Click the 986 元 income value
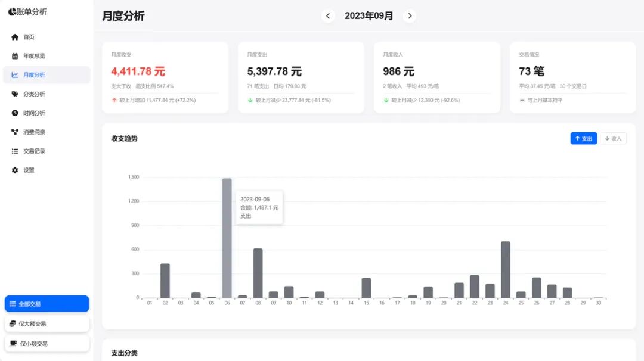644x361 pixels. tap(398, 71)
